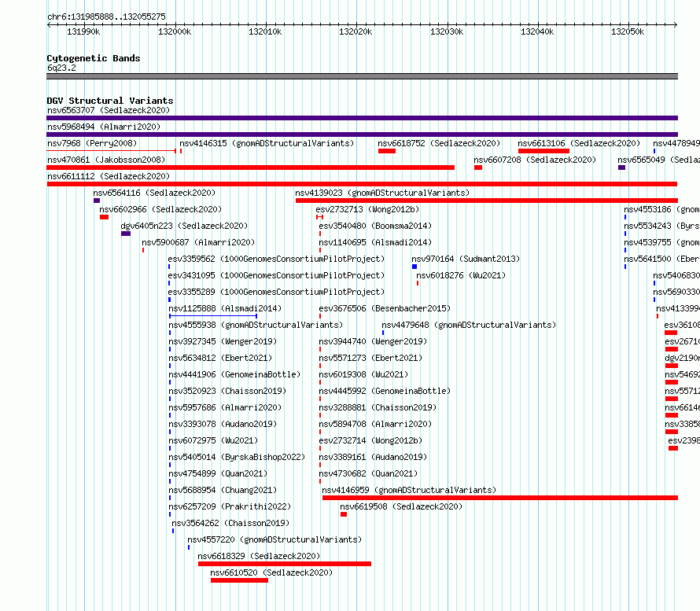Click nsv4555938 gnomAD variant label
Viewport: 700px width, 611px height.
pyautogui.click(x=256, y=325)
